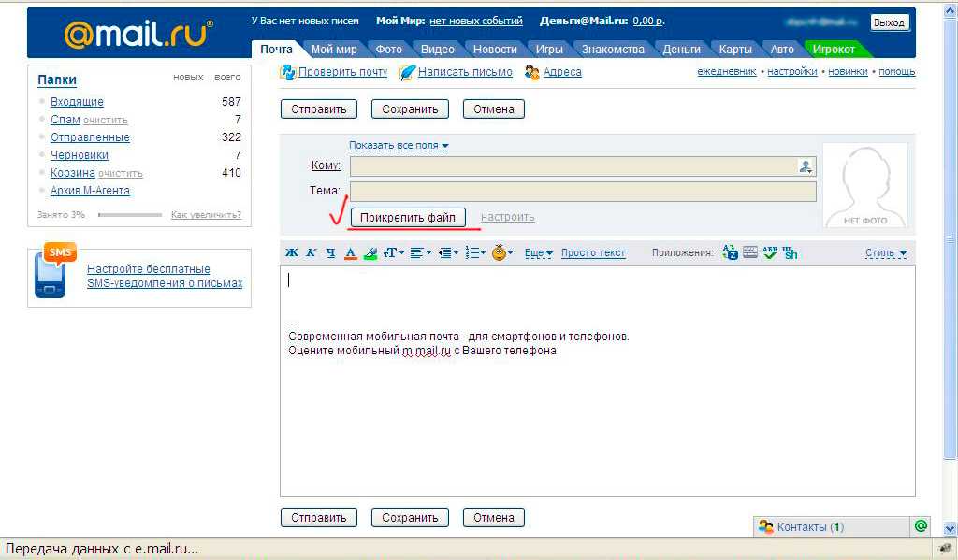
Task: Expand the Еще formatting menu
Action: coord(538,252)
